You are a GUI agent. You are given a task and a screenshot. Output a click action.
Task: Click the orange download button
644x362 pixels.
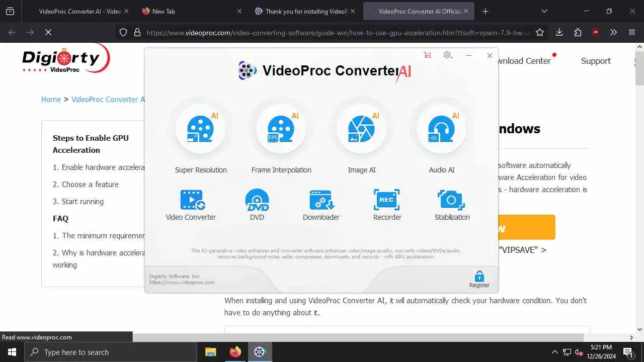pos(526,227)
